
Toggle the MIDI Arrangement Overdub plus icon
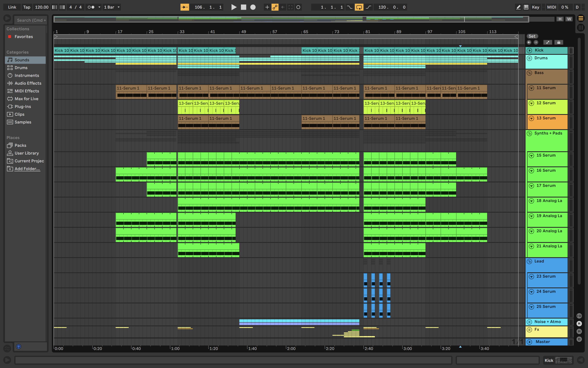coord(267,7)
